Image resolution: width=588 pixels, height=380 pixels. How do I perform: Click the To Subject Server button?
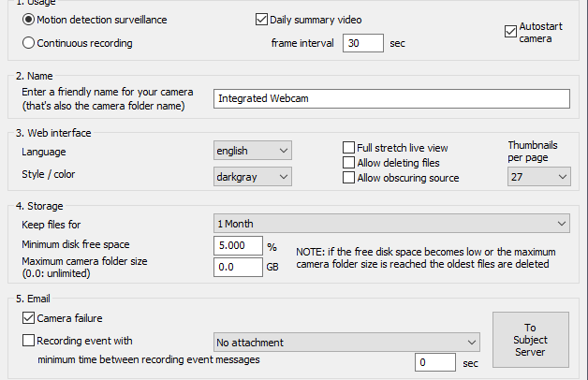point(531,340)
